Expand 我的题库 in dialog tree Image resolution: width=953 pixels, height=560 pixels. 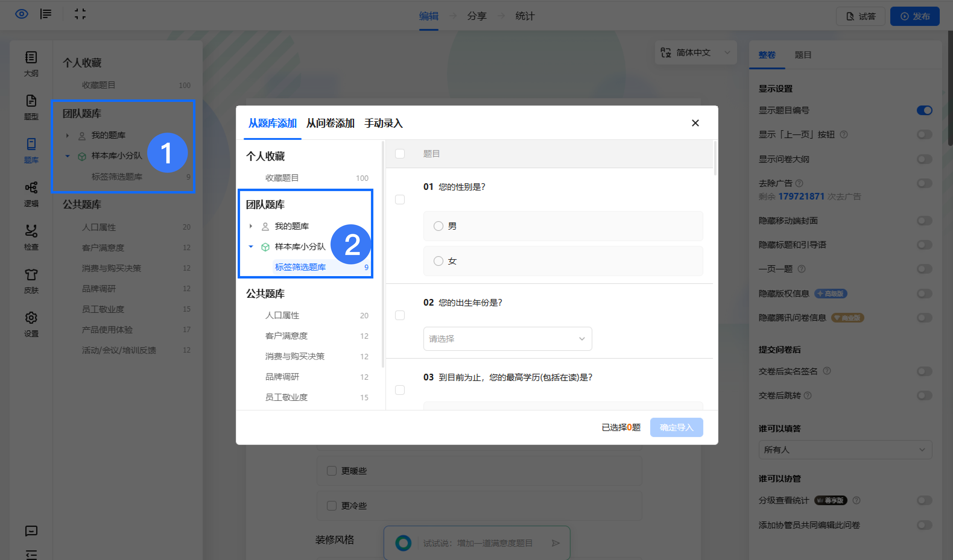[x=251, y=226]
